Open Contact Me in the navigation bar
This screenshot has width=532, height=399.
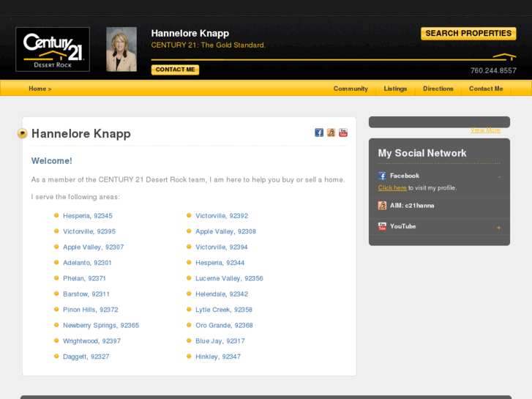[486, 89]
